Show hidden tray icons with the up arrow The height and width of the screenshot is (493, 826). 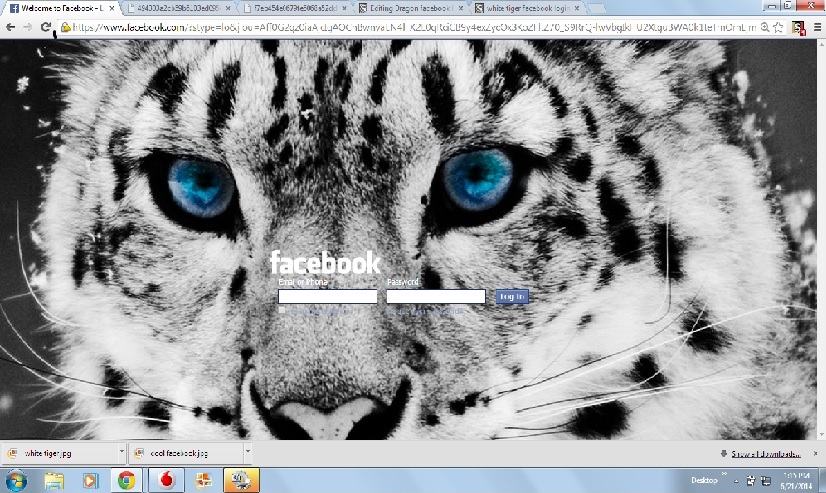click(x=736, y=480)
